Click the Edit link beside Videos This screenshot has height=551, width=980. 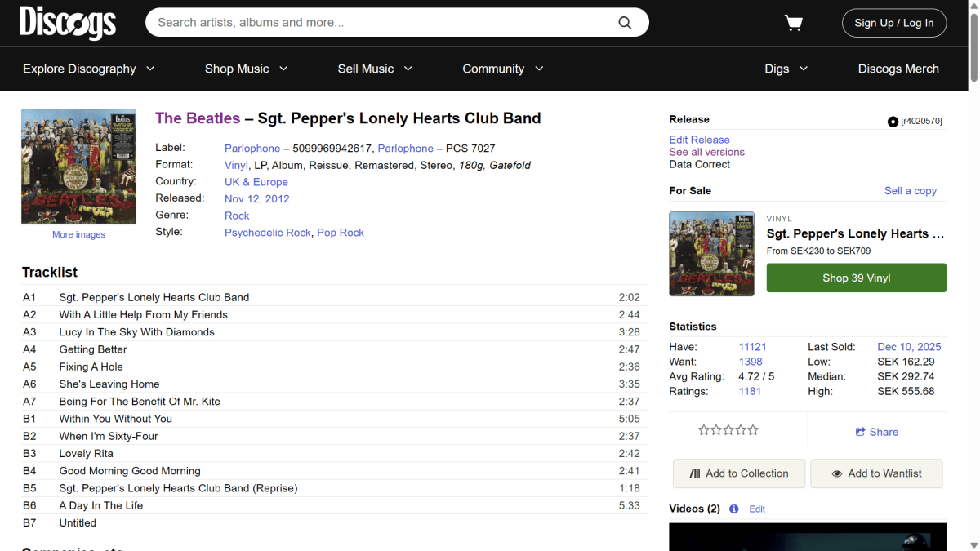tap(757, 509)
